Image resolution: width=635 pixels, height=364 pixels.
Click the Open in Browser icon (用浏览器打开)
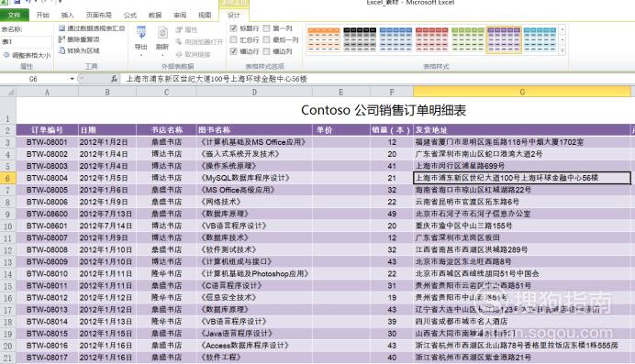click(179, 41)
